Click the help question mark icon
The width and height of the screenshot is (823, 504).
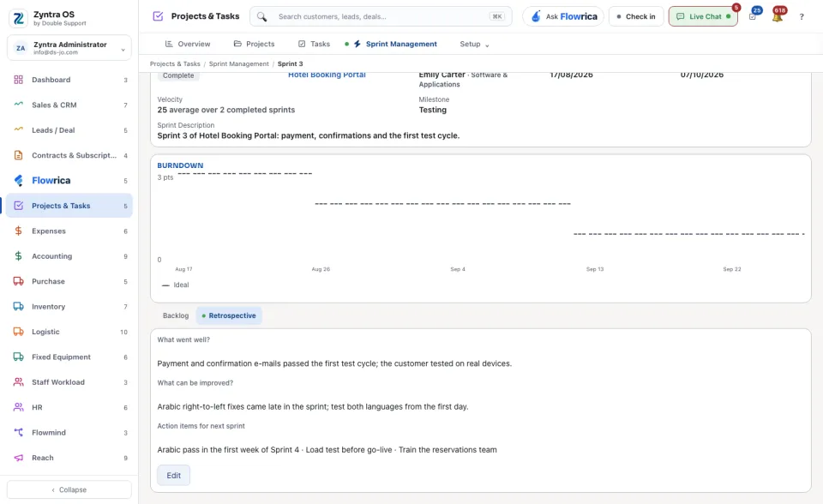click(802, 17)
